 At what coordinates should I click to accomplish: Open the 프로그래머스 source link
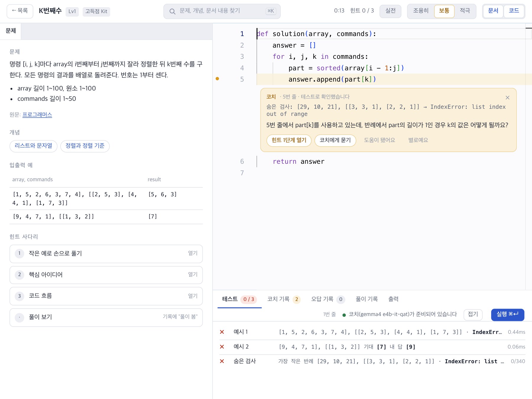click(37, 115)
